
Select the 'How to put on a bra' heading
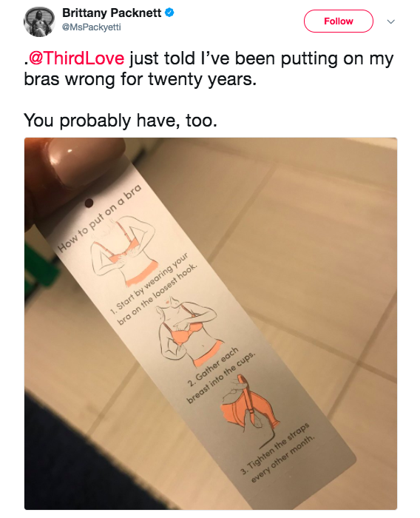click(x=100, y=218)
